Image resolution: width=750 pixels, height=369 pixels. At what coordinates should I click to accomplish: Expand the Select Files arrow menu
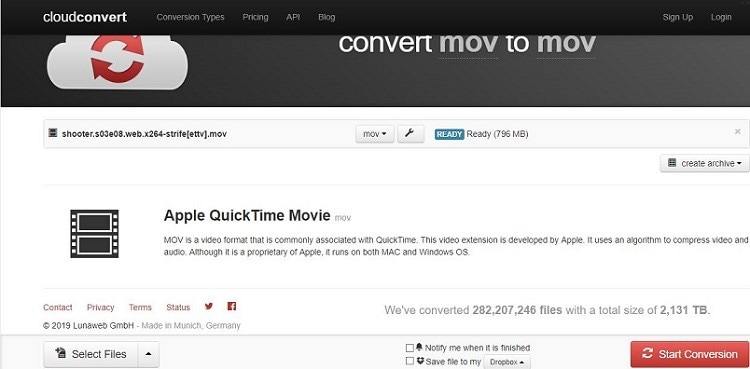tap(148, 354)
